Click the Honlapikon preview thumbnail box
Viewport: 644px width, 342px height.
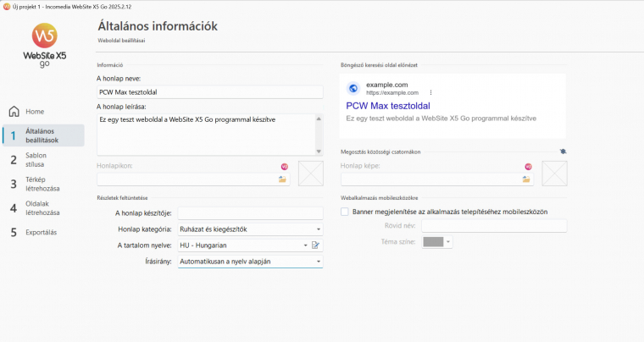coord(311,173)
